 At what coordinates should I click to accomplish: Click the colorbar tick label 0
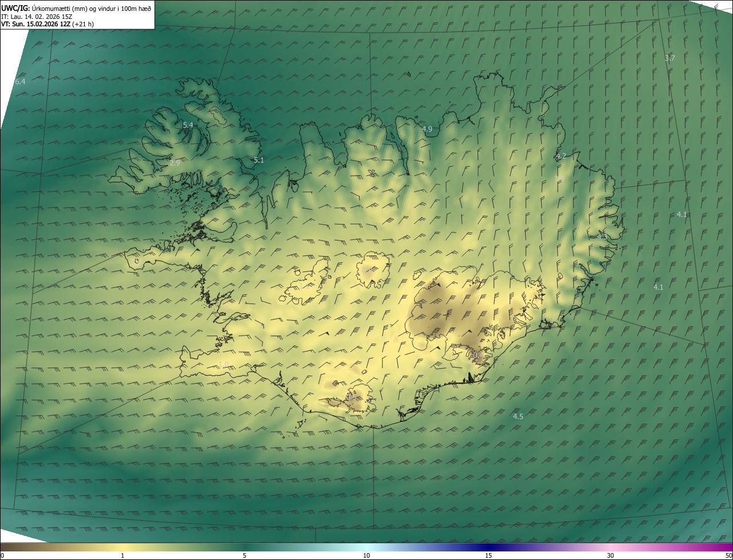click(x=2, y=555)
